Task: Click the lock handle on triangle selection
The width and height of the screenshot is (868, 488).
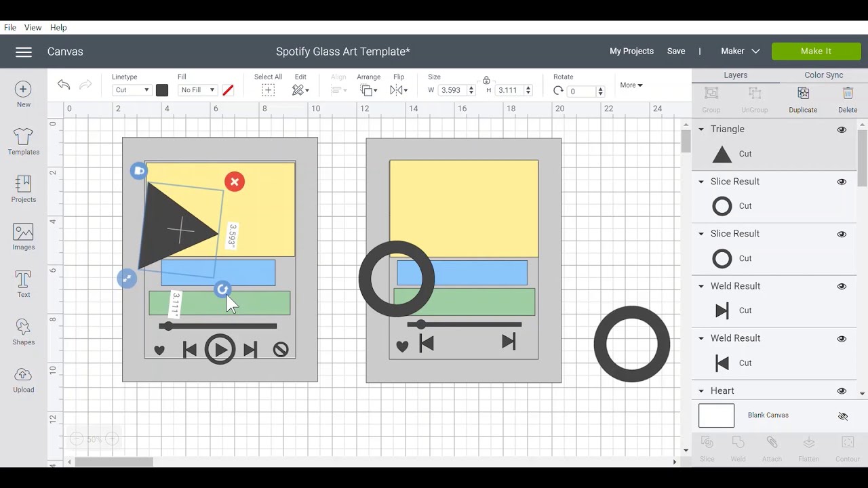Action: [138, 171]
